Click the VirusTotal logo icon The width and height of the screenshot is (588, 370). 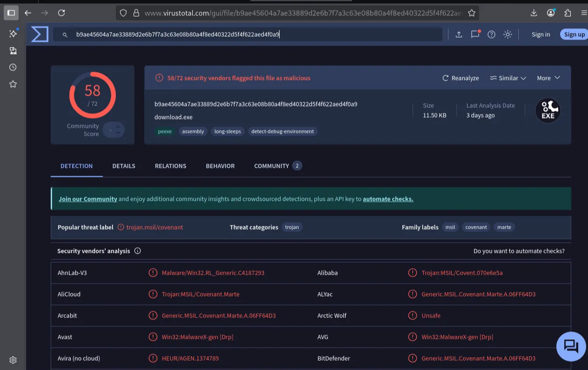click(x=40, y=34)
